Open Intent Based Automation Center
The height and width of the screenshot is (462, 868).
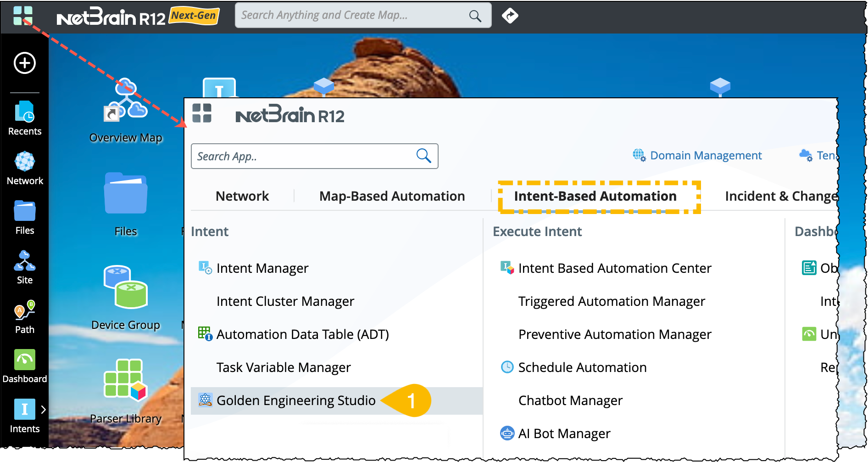point(615,268)
